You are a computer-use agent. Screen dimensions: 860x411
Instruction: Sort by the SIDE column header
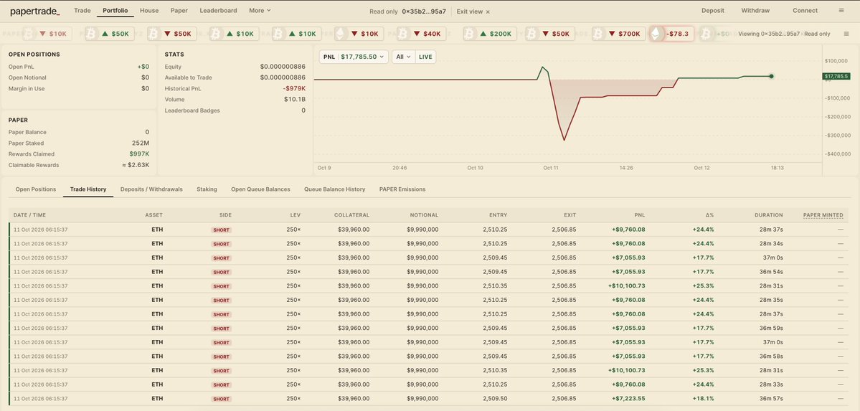pos(225,215)
